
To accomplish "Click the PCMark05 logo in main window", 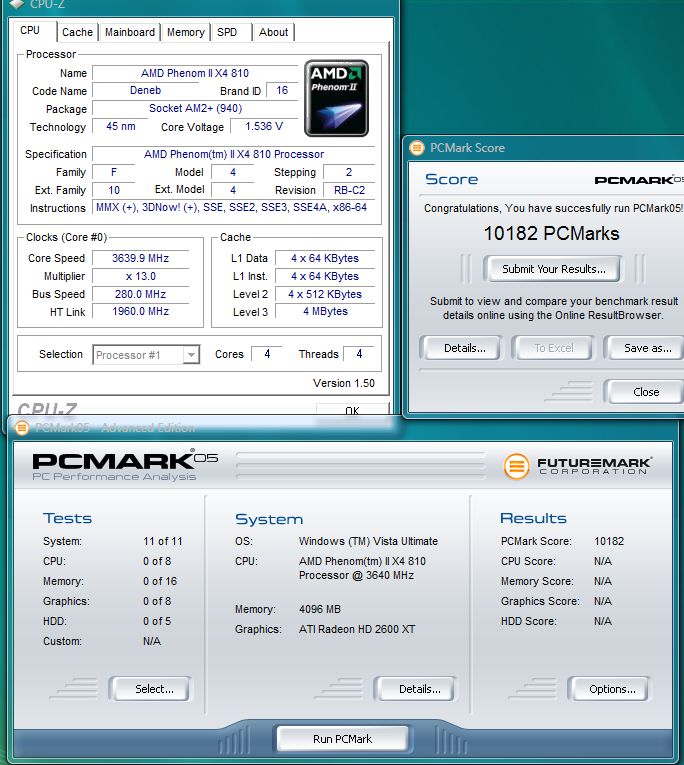I will (125, 466).
